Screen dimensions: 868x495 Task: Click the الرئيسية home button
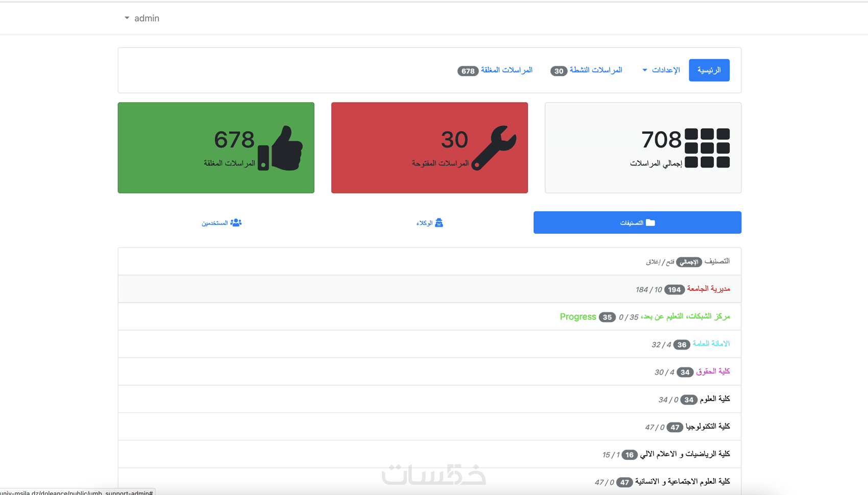[709, 70]
